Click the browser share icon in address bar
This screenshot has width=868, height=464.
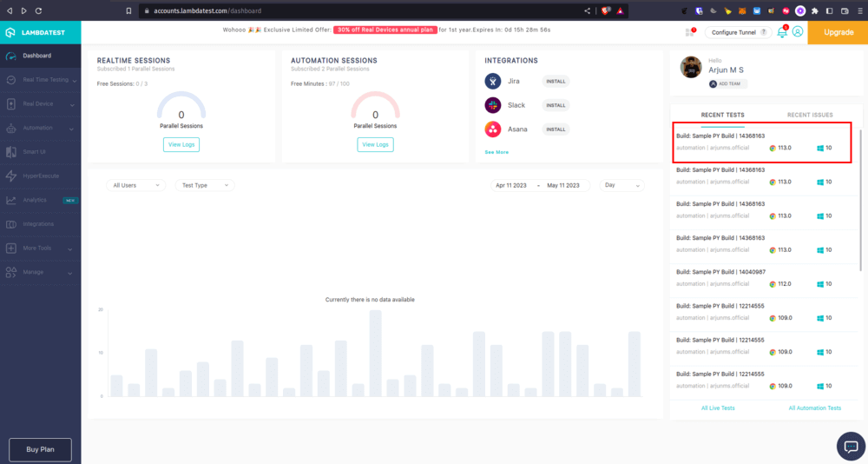coord(587,10)
